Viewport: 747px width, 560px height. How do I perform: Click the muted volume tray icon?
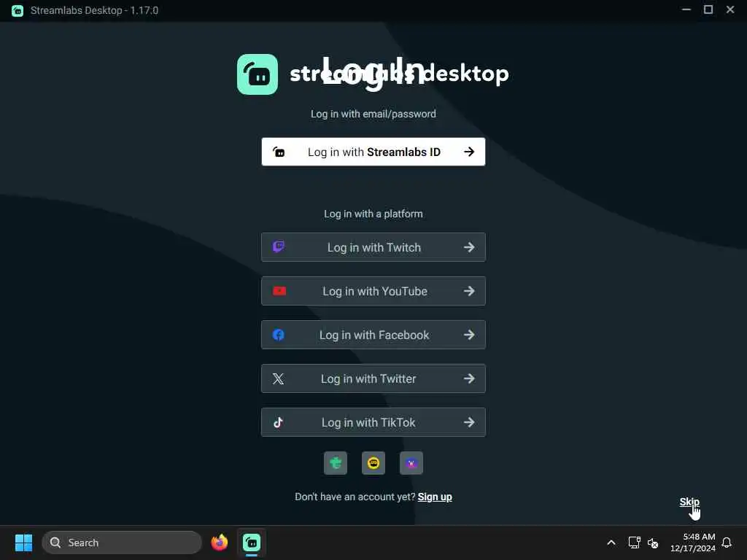[x=653, y=542]
